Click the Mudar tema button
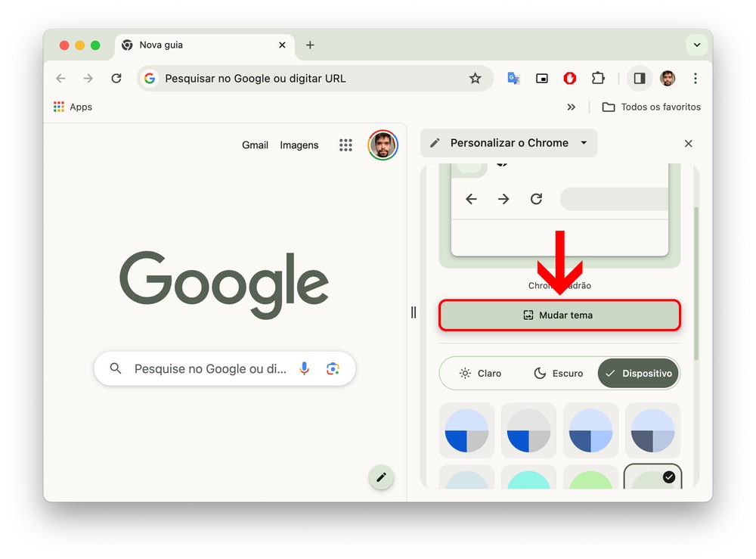 click(559, 315)
